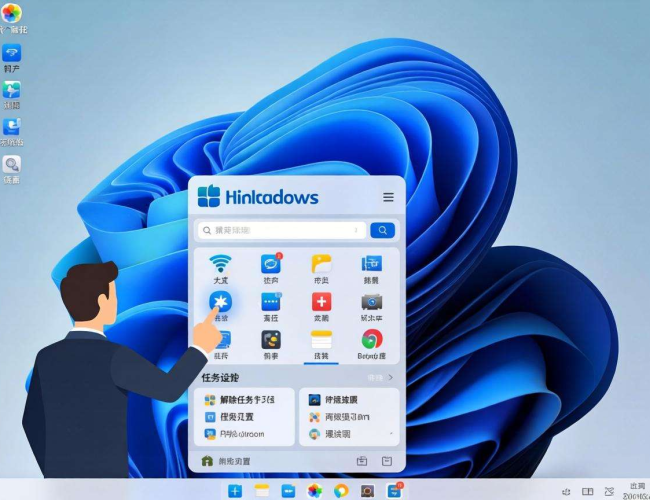The image size is (650, 500).
Task: Open the yellow-topped notes app with underline
Action: pos(321,340)
